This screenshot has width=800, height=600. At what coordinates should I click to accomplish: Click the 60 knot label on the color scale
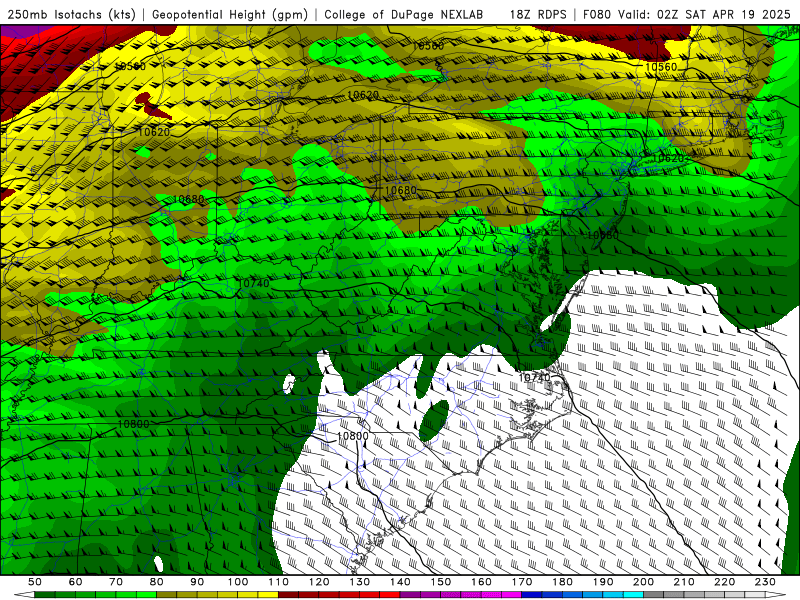[75, 582]
